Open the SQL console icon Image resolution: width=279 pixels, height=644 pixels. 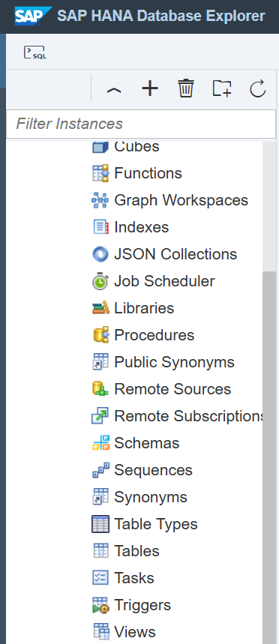pos(35,52)
